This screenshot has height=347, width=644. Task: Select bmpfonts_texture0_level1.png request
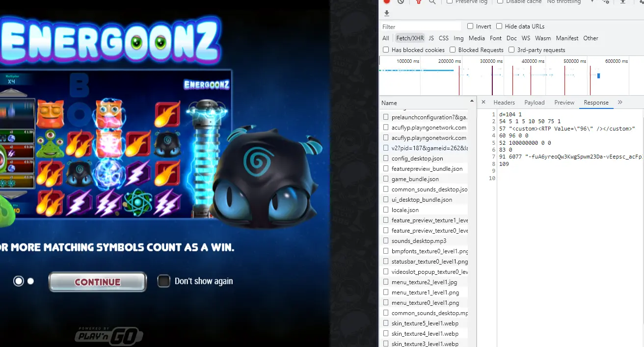click(x=425, y=251)
